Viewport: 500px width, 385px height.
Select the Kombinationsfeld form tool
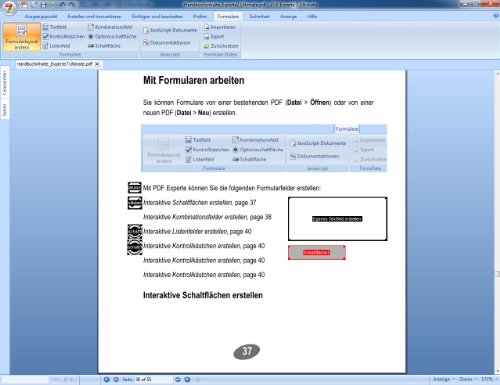pos(110,27)
